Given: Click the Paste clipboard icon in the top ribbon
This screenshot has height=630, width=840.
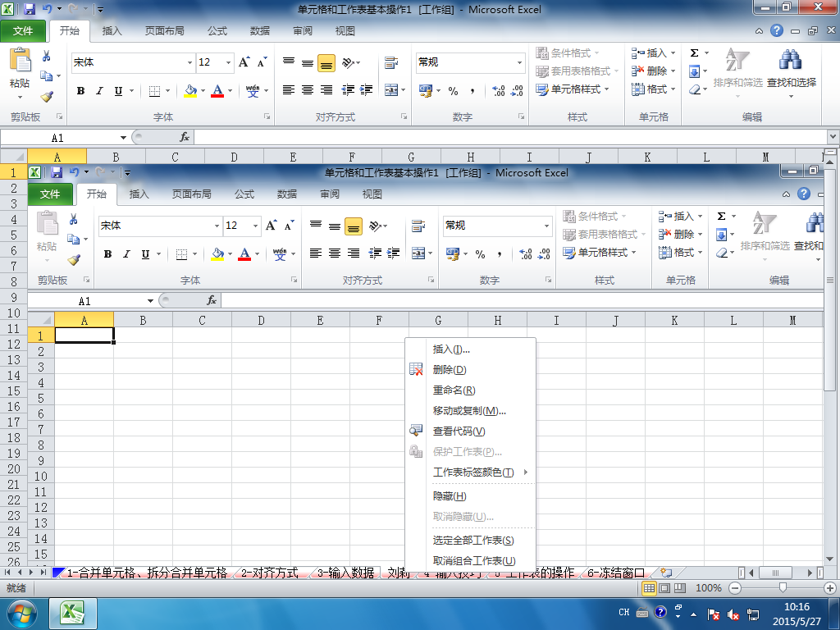Looking at the screenshot, I should point(21,60).
